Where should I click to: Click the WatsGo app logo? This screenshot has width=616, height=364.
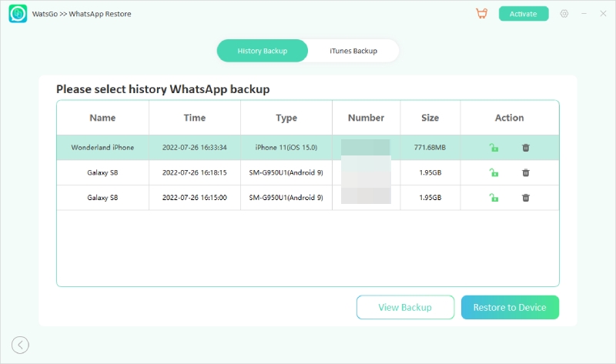(x=18, y=14)
